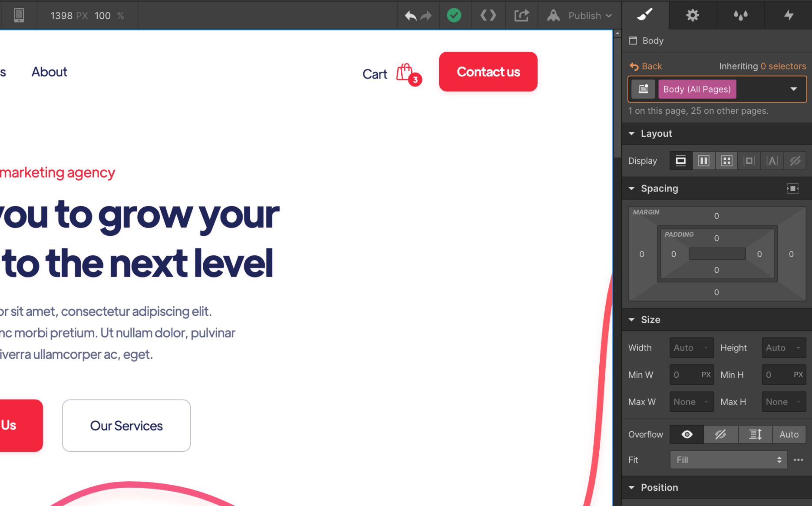Open the Element Settings panel (gear icon)
The width and height of the screenshot is (812, 506).
click(x=692, y=15)
